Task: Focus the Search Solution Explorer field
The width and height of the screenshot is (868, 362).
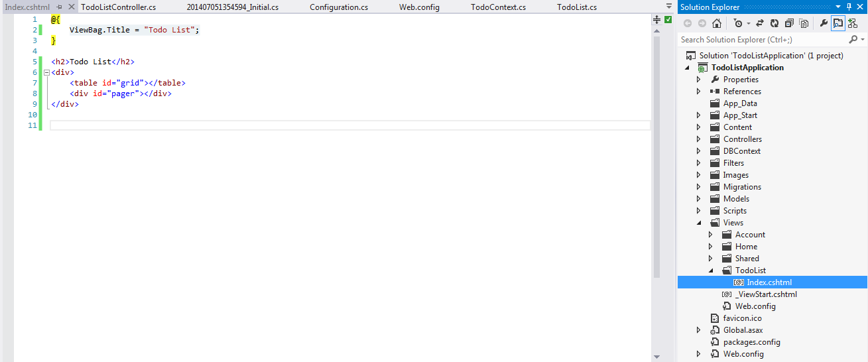Action: [763, 40]
